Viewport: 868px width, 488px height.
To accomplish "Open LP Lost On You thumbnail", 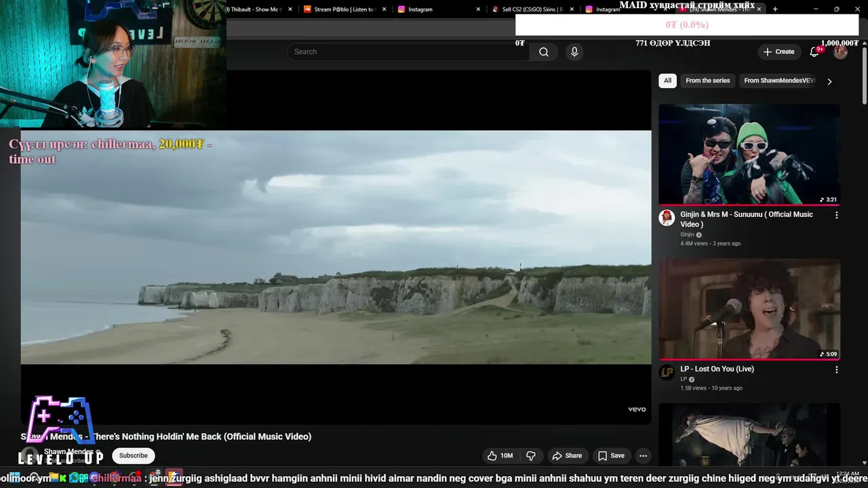I will [749, 309].
